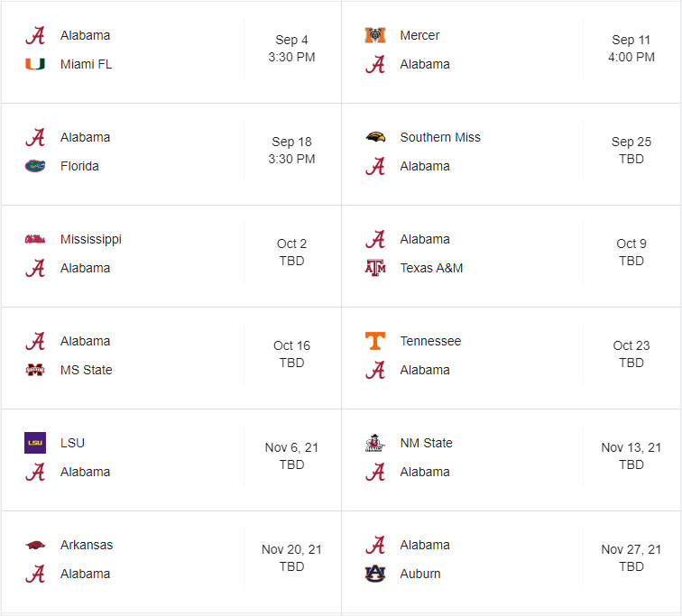Viewport: 682px width, 616px height.
Task: Click the purple LSU logo
Action: click(35, 443)
